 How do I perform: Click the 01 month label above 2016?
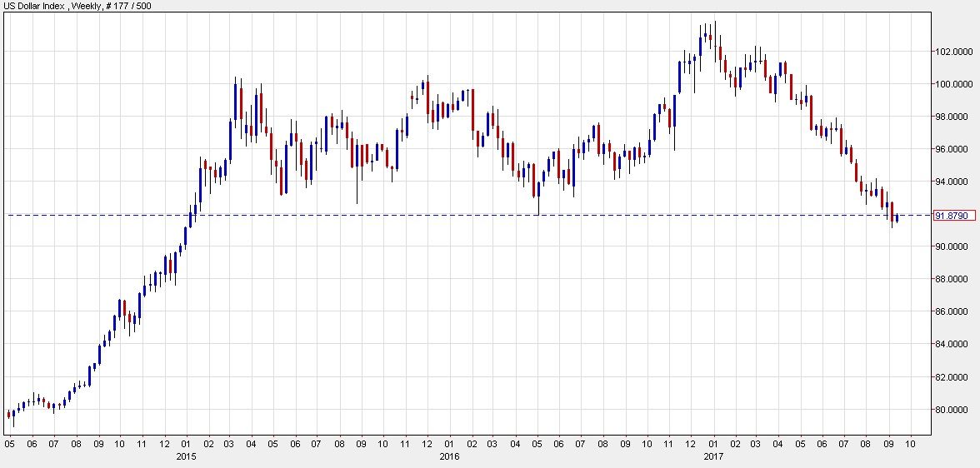coord(449,445)
